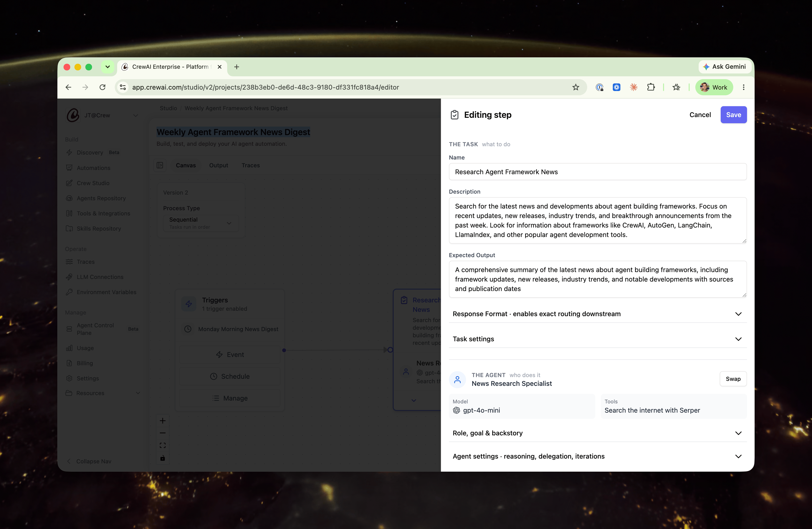Image resolution: width=812 pixels, height=529 pixels.
Task: Zoom in on the canvas
Action: click(163, 420)
